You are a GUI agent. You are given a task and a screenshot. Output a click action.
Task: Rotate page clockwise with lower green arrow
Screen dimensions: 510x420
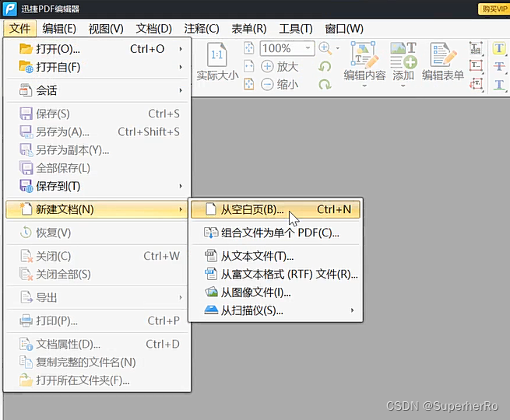point(325,85)
